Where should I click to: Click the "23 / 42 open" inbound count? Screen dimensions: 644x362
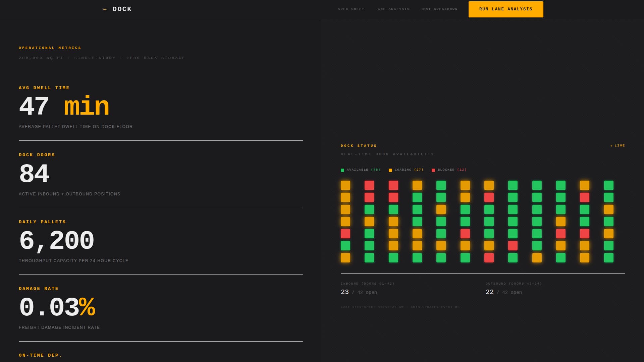pos(359,292)
